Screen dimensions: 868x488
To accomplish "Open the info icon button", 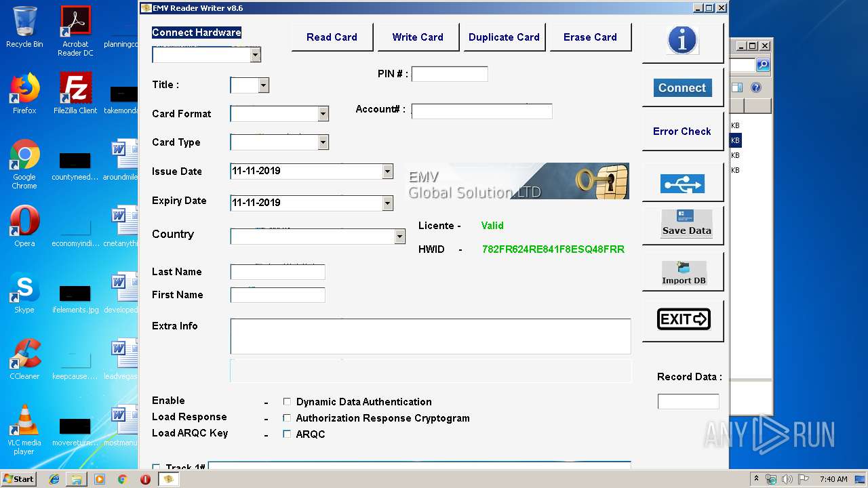I will tap(682, 41).
